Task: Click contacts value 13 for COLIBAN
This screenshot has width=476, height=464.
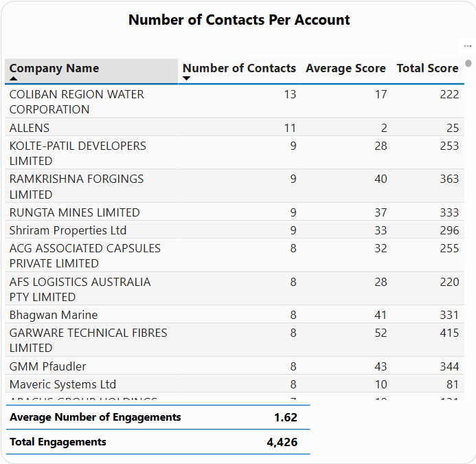Action: 290,94
